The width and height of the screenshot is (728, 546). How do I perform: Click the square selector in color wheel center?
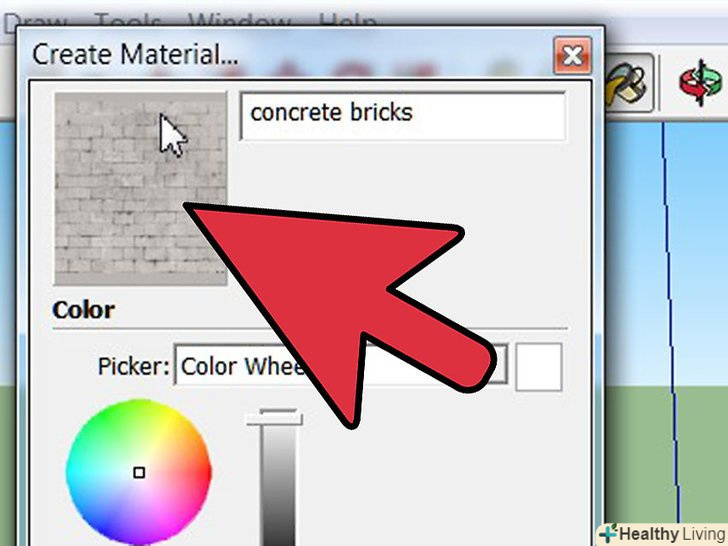coord(139,473)
